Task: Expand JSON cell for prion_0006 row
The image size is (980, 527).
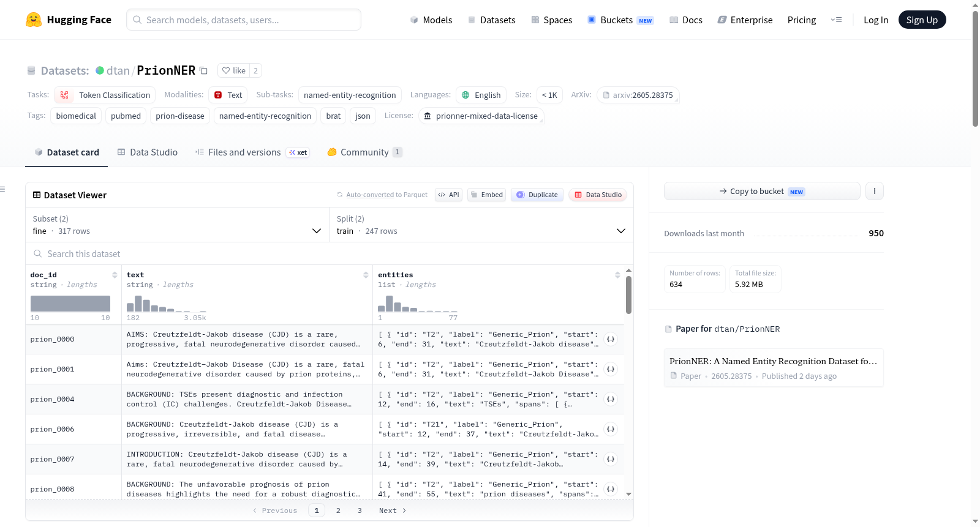Action: (611, 429)
